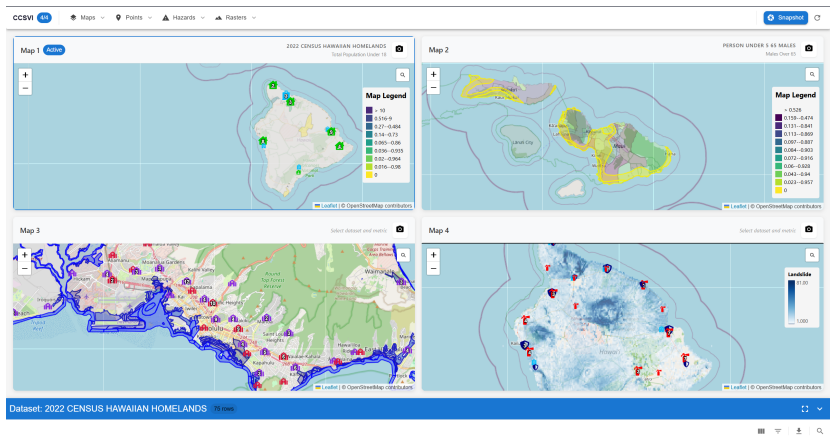Screen dimensions: 836x441
Task: Expand dataset panel to fullscreen
Action: click(x=805, y=409)
